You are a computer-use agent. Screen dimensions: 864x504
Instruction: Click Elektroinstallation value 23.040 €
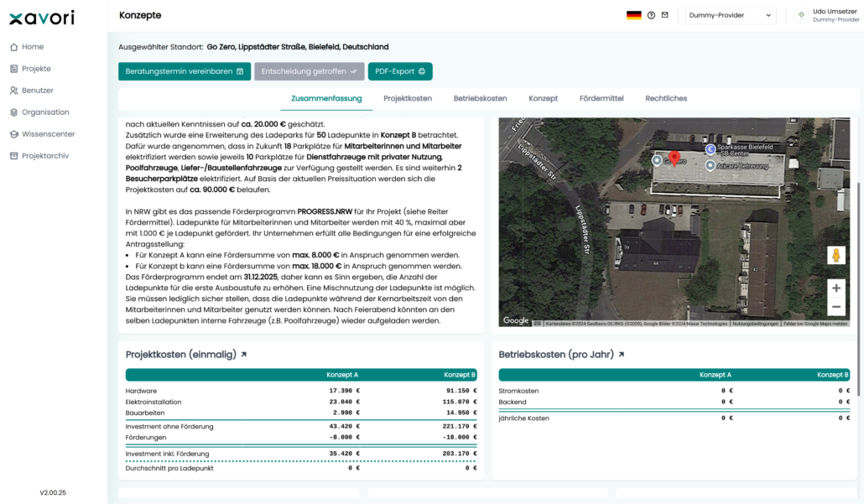click(345, 402)
